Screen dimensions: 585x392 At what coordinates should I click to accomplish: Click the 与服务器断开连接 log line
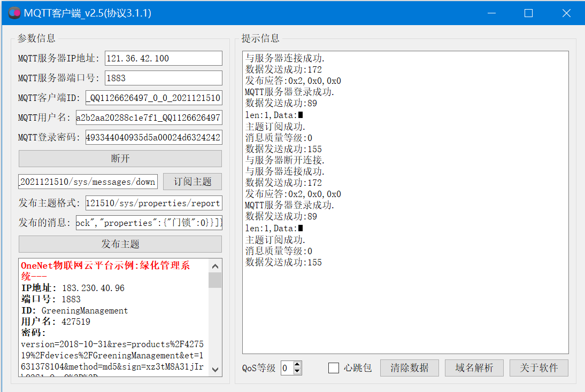pos(285,160)
